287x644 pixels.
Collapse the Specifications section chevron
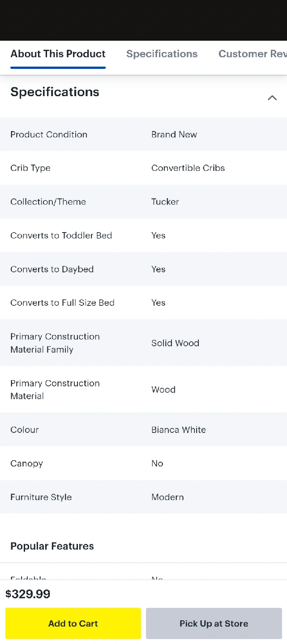[272, 98]
